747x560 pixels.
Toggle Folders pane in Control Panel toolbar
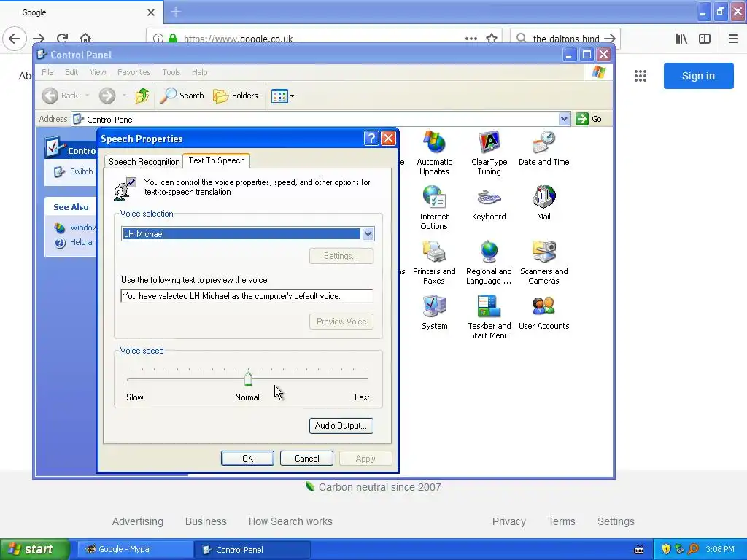pos(236,96)
